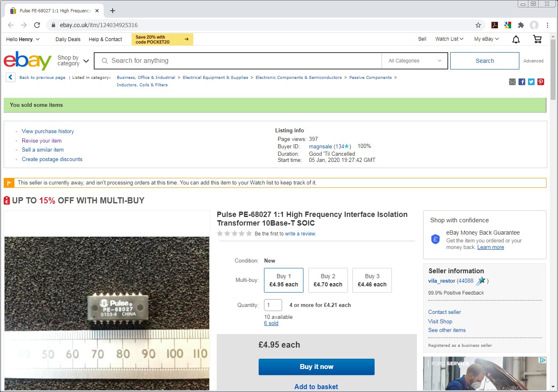Click the ad info icon on Ford advert

click(543, 360)
